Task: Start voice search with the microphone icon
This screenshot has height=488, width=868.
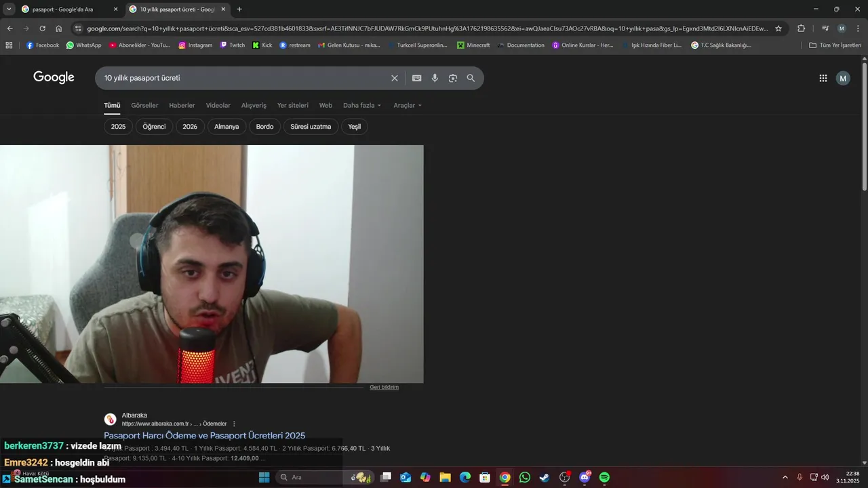Action: coord(435,78)
